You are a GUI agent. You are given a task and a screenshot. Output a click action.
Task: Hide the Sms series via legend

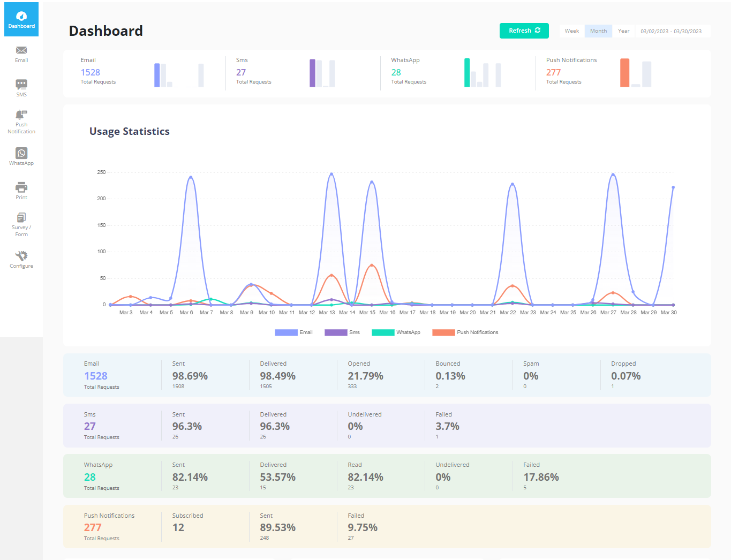click(342, 332)
